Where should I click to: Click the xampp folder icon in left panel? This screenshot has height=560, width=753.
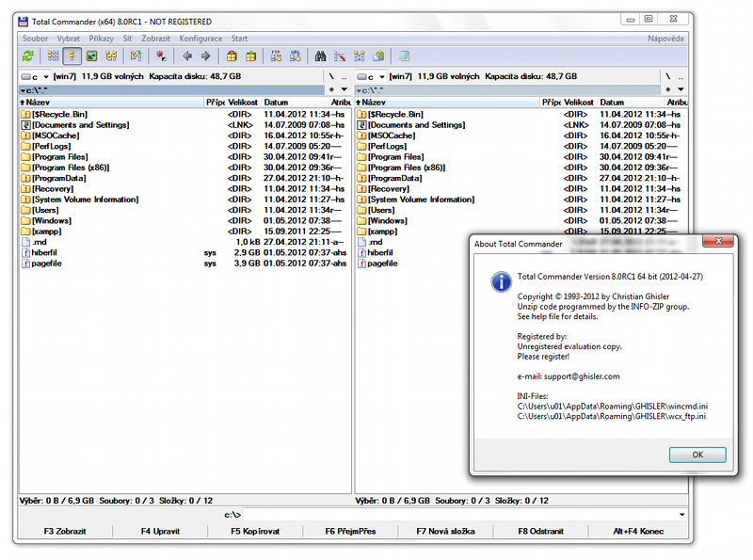(x=25, y=232)
